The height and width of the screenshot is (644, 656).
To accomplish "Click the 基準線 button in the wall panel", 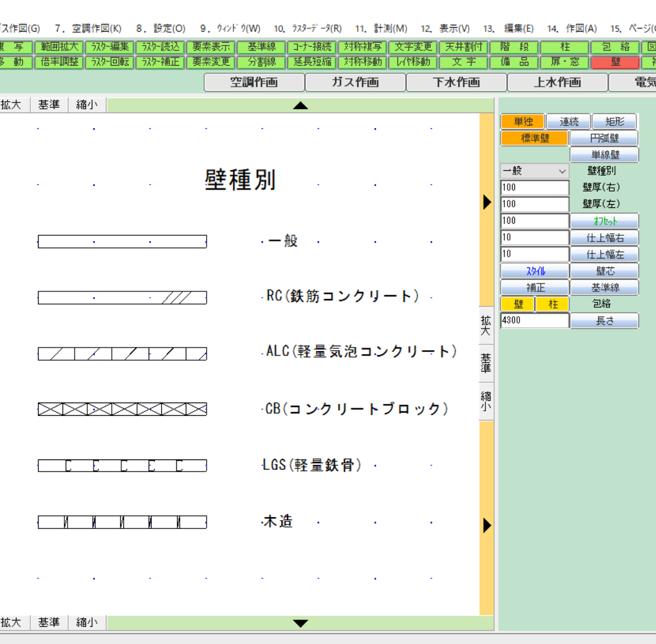I will (x=604, y=288).
